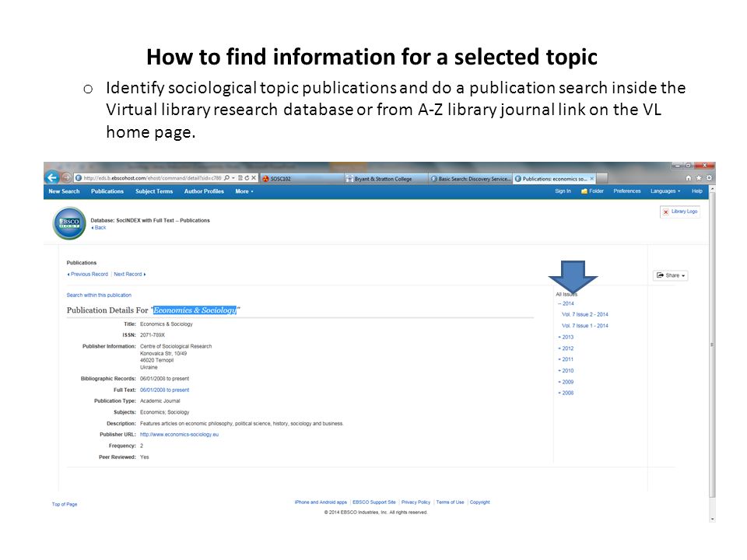Click the highlighted Economics & Sociology title
This screenshot has height=560, width=747.
195,310
